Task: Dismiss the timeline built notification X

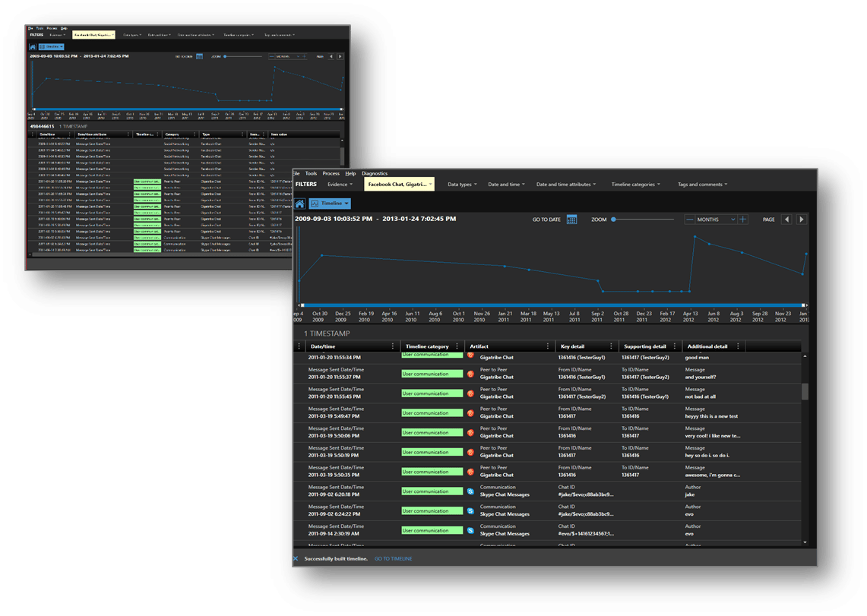Action: [296, 558]
